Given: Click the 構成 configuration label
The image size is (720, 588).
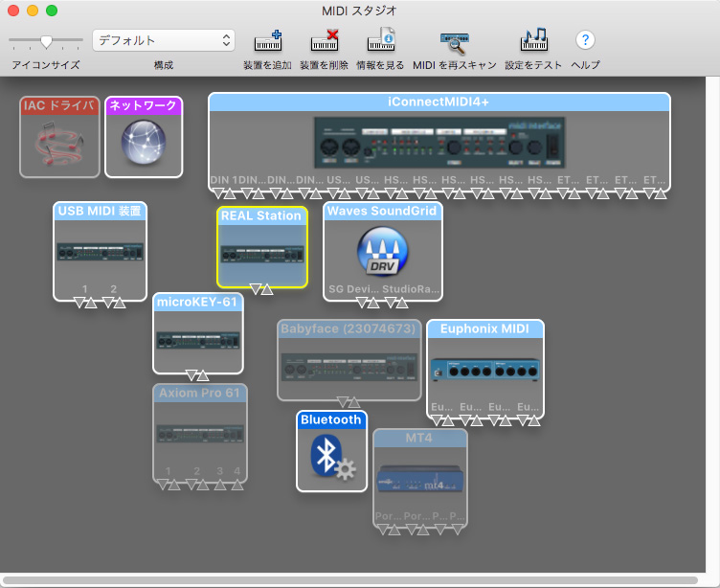Looking at the screenshot, I should tap(164, 65).
